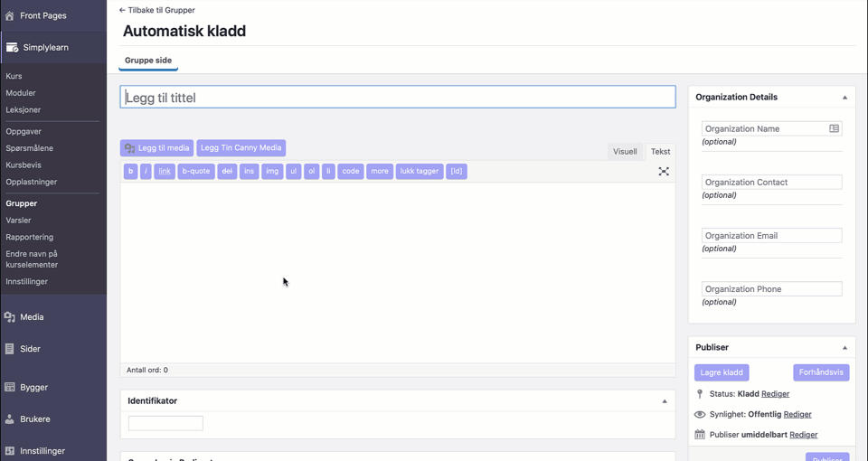
Task: Collapse the Identifikator panel
Action: (x=665, y=401)
